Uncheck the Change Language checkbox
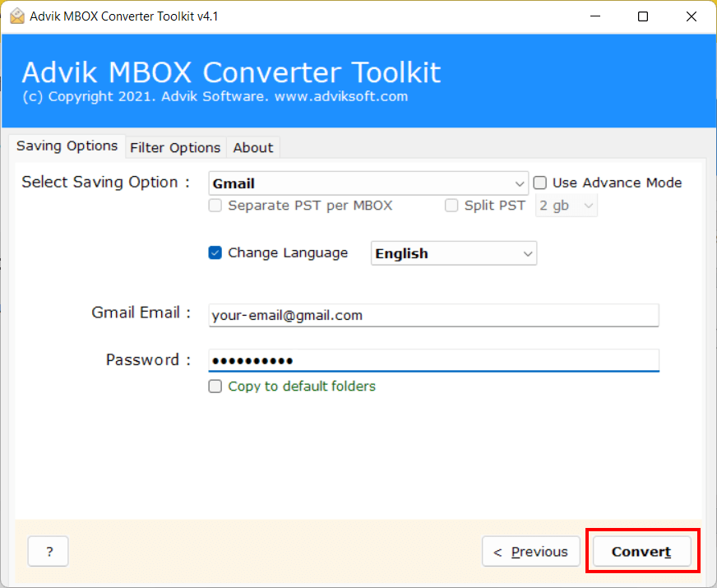717x588 pixels. tap(215, 252)
